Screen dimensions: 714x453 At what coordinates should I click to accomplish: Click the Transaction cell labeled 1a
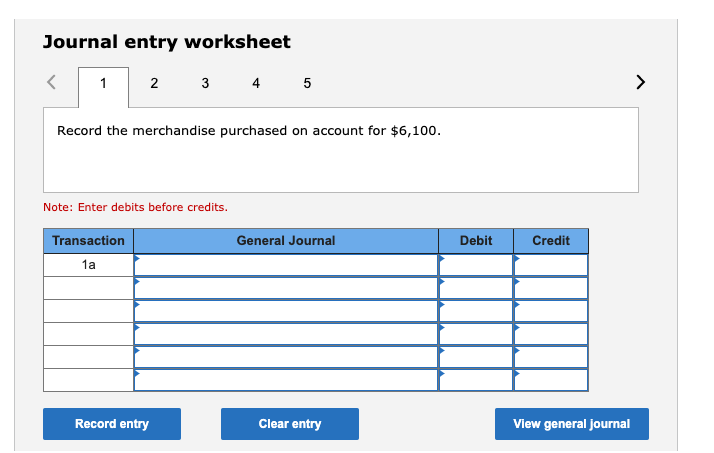click(88, 265)
